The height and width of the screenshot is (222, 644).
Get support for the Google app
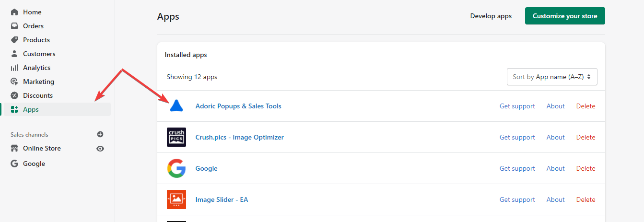[x=517, y=168]
